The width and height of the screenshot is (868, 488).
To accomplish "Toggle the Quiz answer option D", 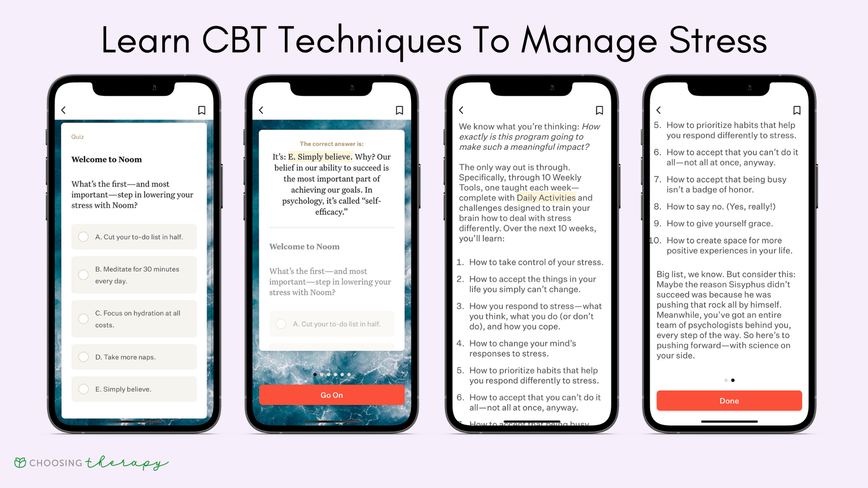I will point(84,357).
